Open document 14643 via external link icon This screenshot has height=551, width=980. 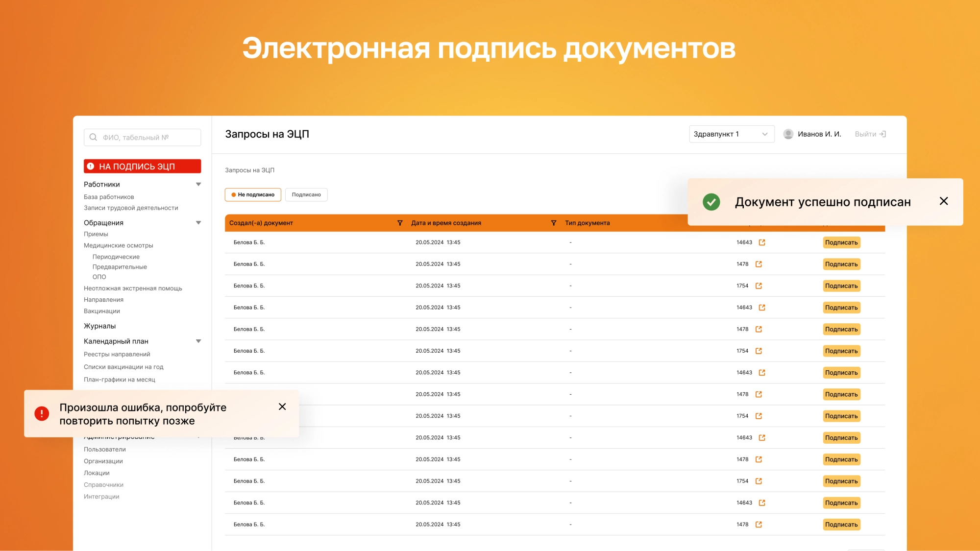point(762,242)
